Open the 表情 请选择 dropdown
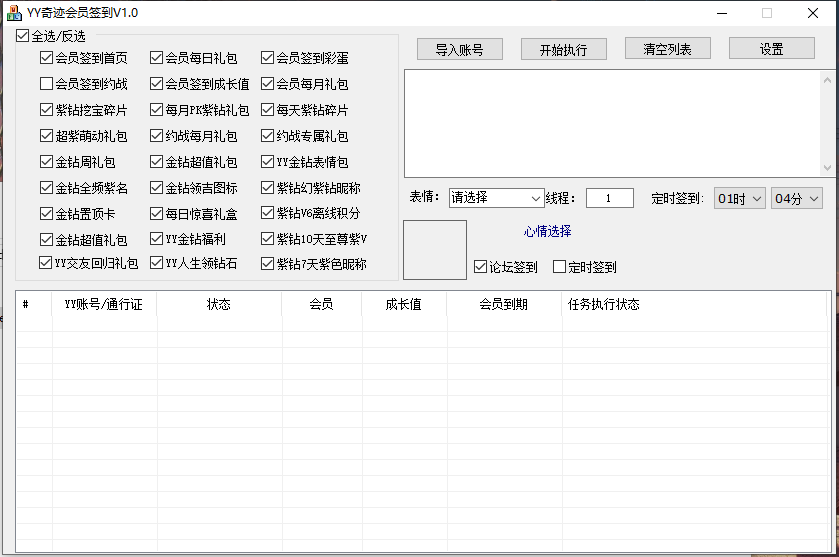 pos(496,198)
